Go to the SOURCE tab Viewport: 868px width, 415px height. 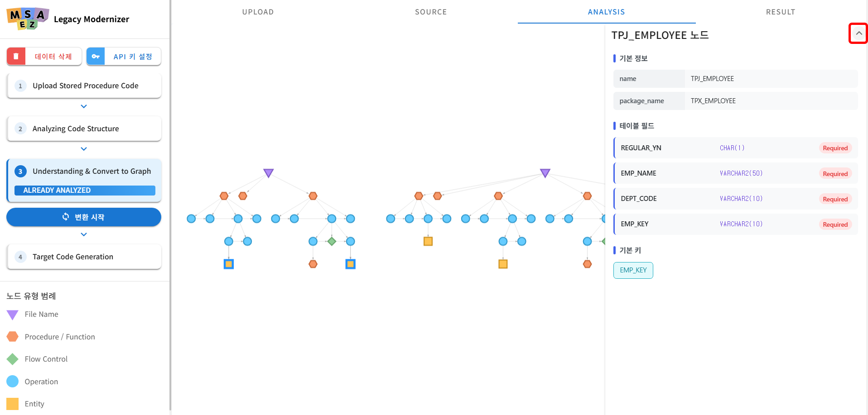430,12
